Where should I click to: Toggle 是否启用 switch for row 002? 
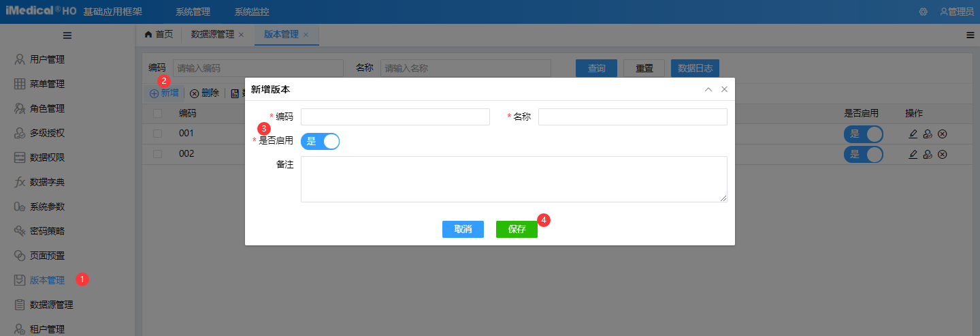coord(863,155)
